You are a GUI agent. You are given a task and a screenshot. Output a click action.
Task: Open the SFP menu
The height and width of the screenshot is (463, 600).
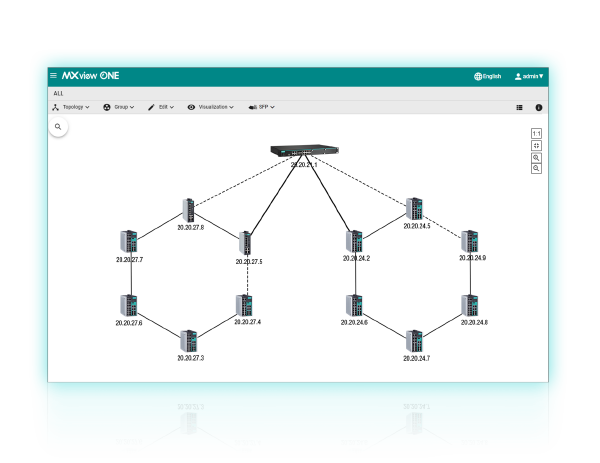click(x=261, y=106)
